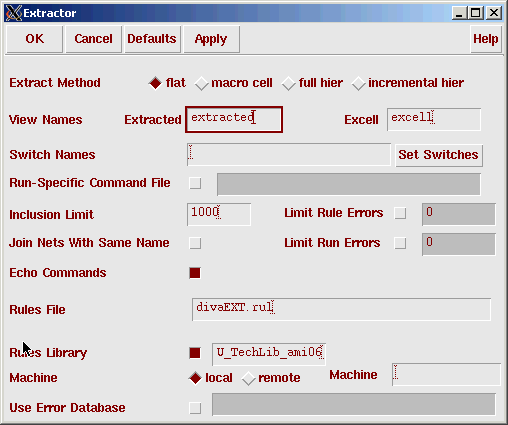Focus the Rules File input field
Screen dimensions: 508x425
(341, 310)
